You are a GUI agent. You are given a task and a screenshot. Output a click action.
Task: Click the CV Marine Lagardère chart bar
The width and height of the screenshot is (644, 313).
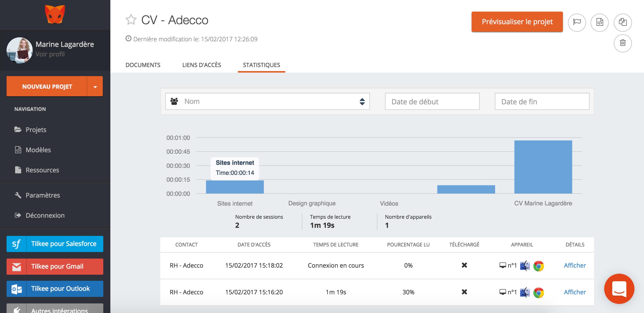pos(543,167)
